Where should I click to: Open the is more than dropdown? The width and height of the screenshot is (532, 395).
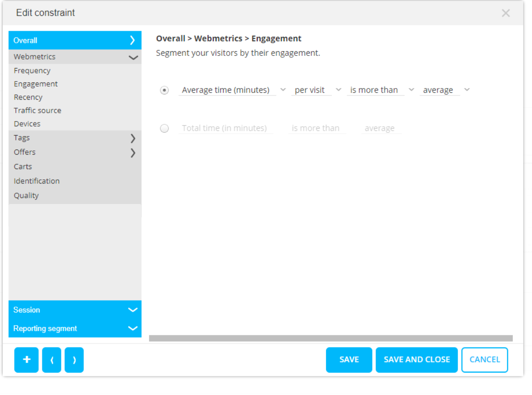click(x=380, y=90)
